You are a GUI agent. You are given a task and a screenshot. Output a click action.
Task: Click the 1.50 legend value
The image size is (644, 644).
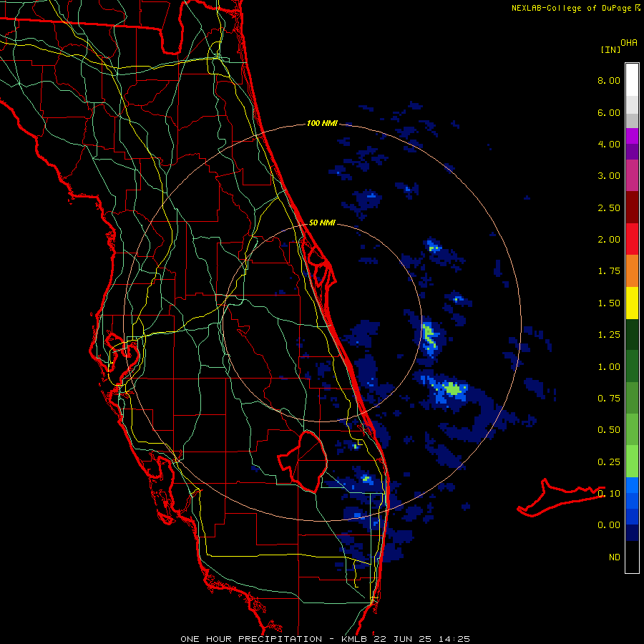(609, 303)
